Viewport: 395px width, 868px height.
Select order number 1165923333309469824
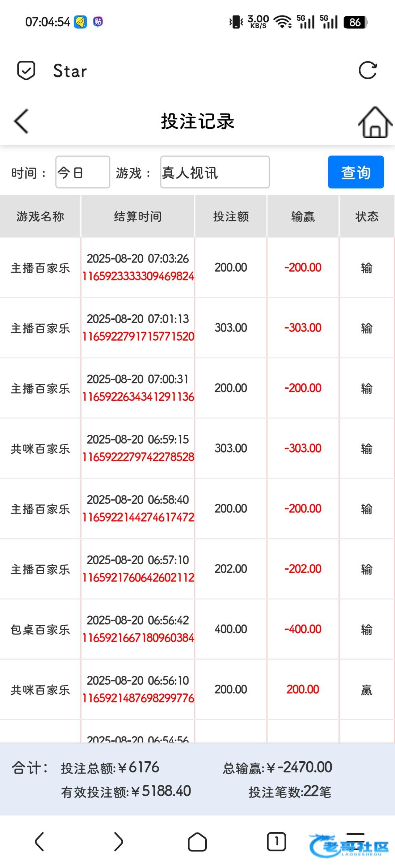[138, 276]
